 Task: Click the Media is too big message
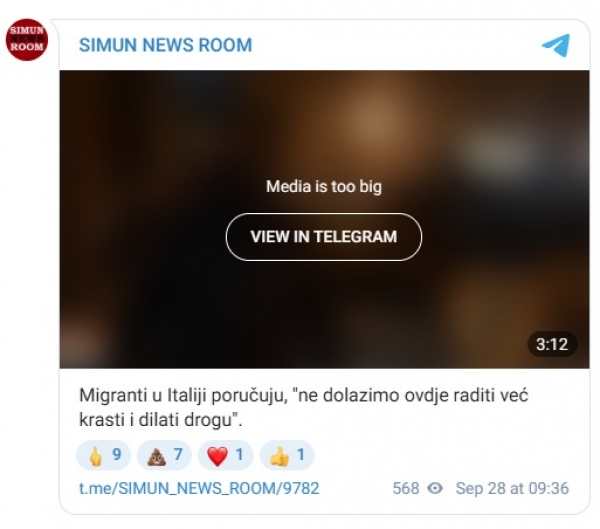pyautogui.click(x=324, y=187)
